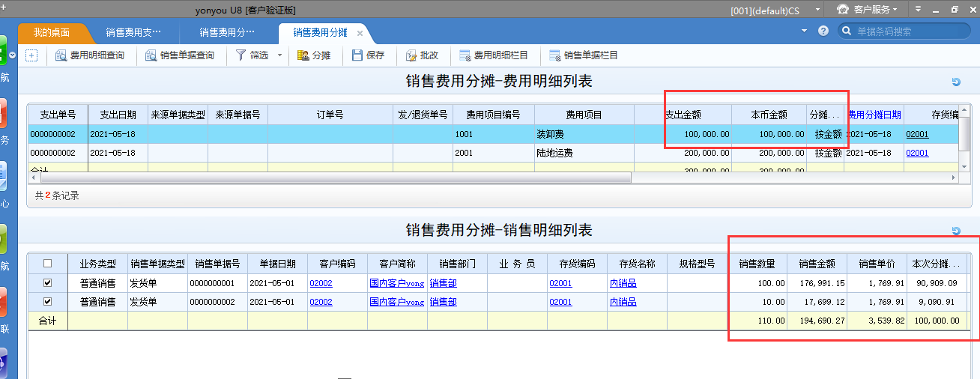
Task: Open 国内客户yong link in first sales row
Action: [x=397, y=283]
